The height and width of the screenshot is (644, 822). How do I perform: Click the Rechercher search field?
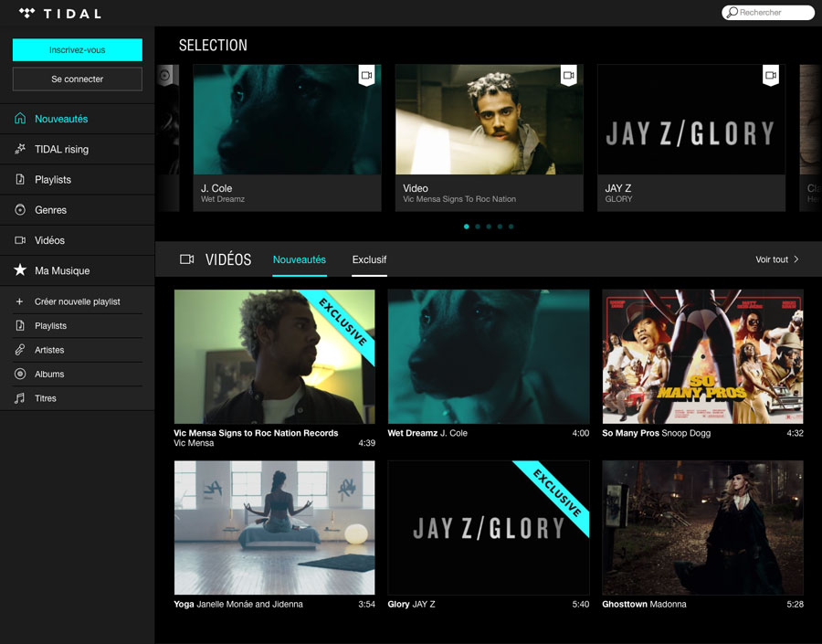point(768,12)
